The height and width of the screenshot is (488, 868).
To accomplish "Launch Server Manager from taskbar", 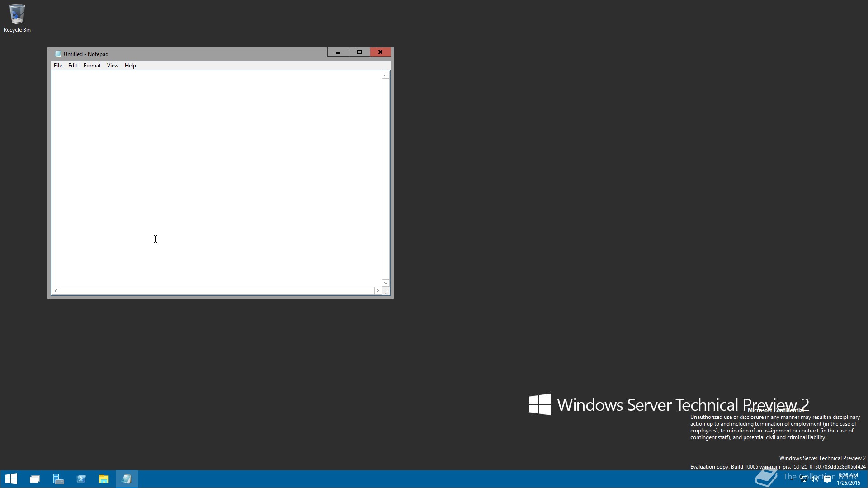I will (x=58, y=479).
